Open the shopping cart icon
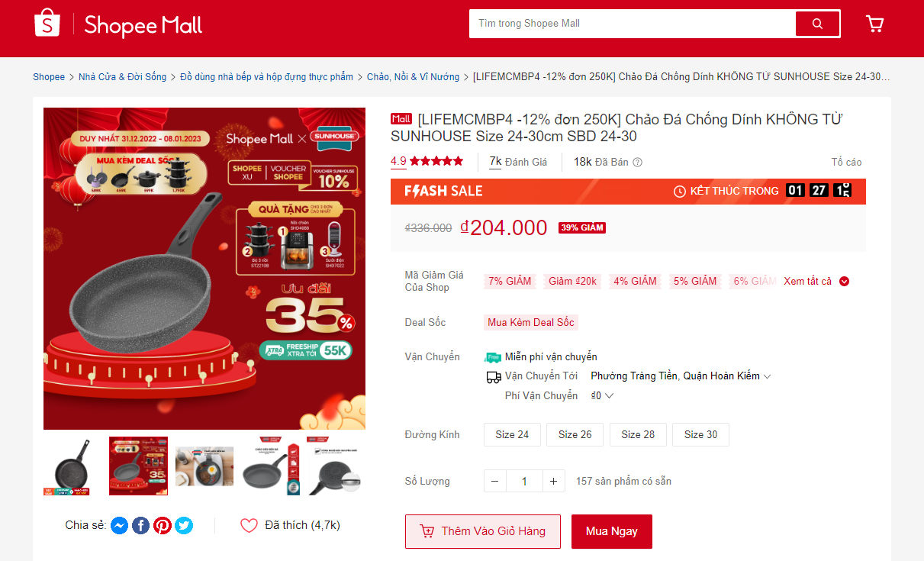924x561 pixels. pos(874,24)
